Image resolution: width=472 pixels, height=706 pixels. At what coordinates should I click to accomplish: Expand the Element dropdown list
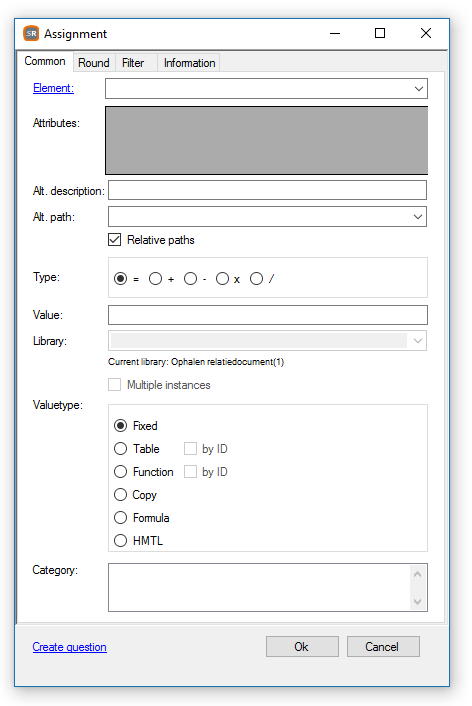(x=418, y=89)
